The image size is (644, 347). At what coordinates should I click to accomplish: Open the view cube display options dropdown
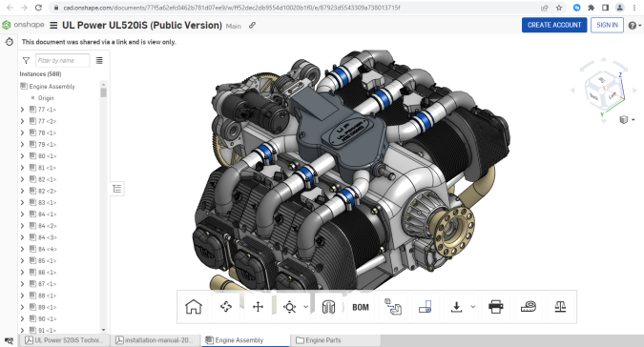[x=627, y=119]
